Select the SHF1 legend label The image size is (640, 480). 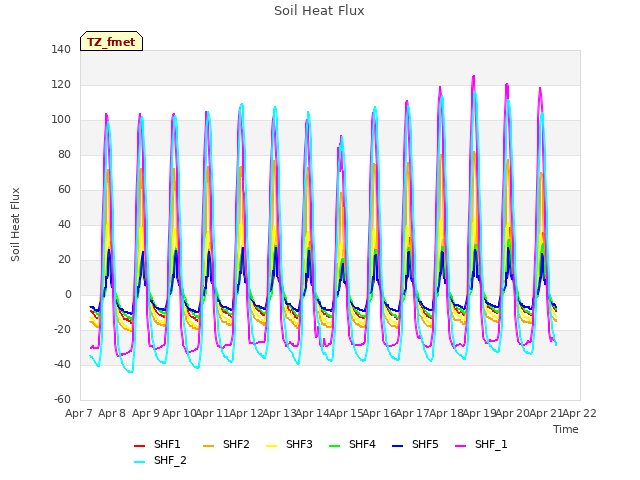pos(167,444)
